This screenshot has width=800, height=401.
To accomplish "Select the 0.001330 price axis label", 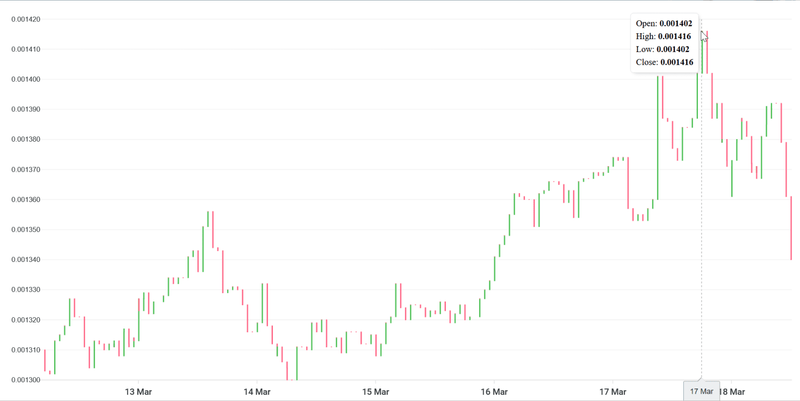I will [x=21, y=290].
